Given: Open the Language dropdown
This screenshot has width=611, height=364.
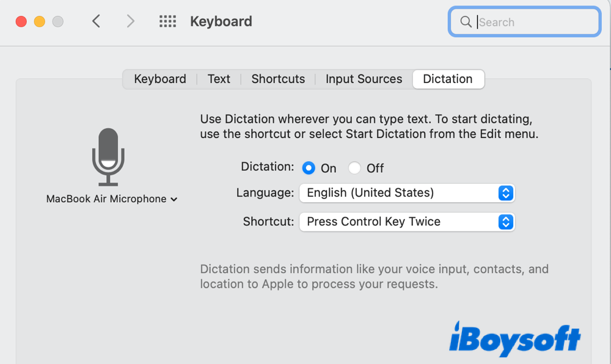Looking at the screenshot, I should tap(407, 193).
